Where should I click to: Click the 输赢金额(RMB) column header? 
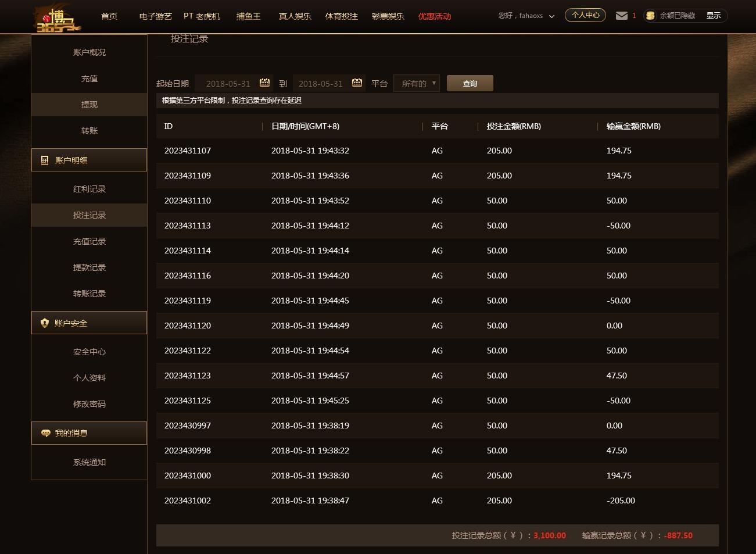(633, 126)
